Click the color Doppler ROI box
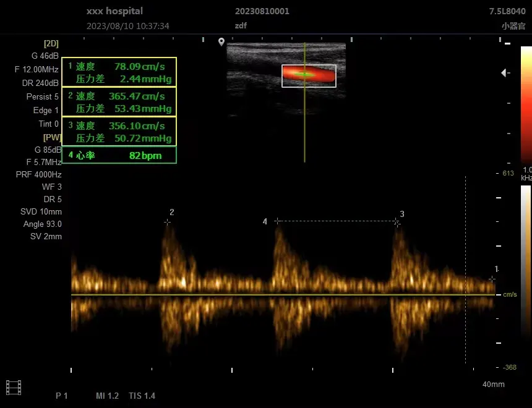Image resolution: width=532 pixels, height=408 pixels. 309,75
